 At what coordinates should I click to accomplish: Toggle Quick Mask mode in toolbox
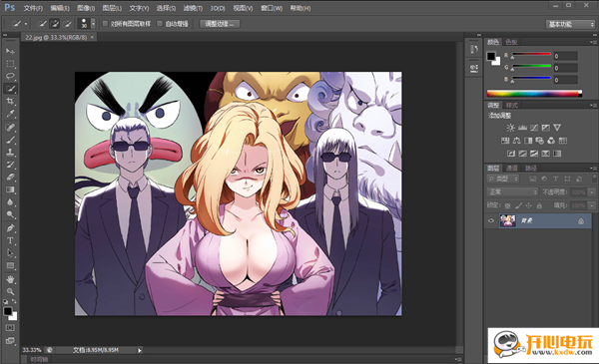click(x=10, y=328)
